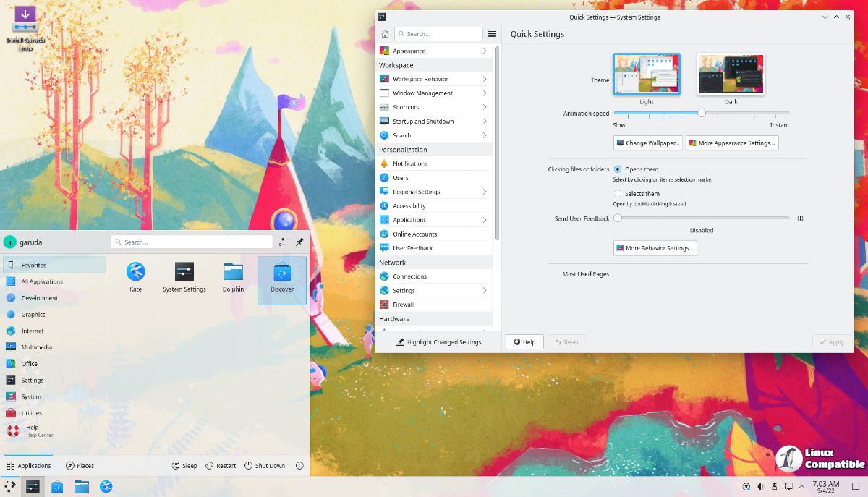Viewport: 868px width, 497px height.
Task: Expand the Regional Settings entry
Action: click(x=433, y=192)
